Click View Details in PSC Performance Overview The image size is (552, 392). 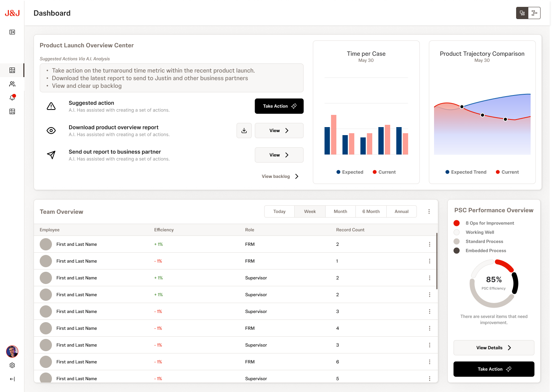494,347
